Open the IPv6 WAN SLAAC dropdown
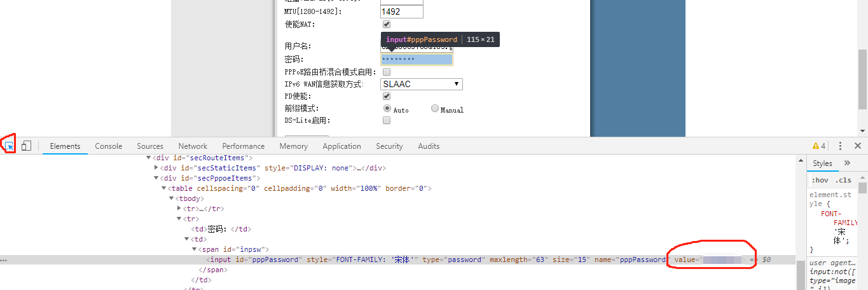 click(422, 84)
